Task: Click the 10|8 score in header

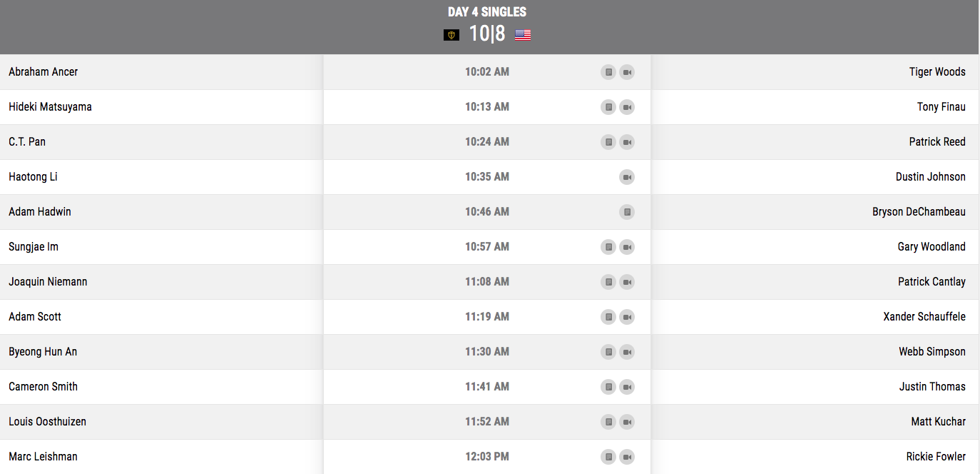Action: pyautogui.click(x=487, y=34)
